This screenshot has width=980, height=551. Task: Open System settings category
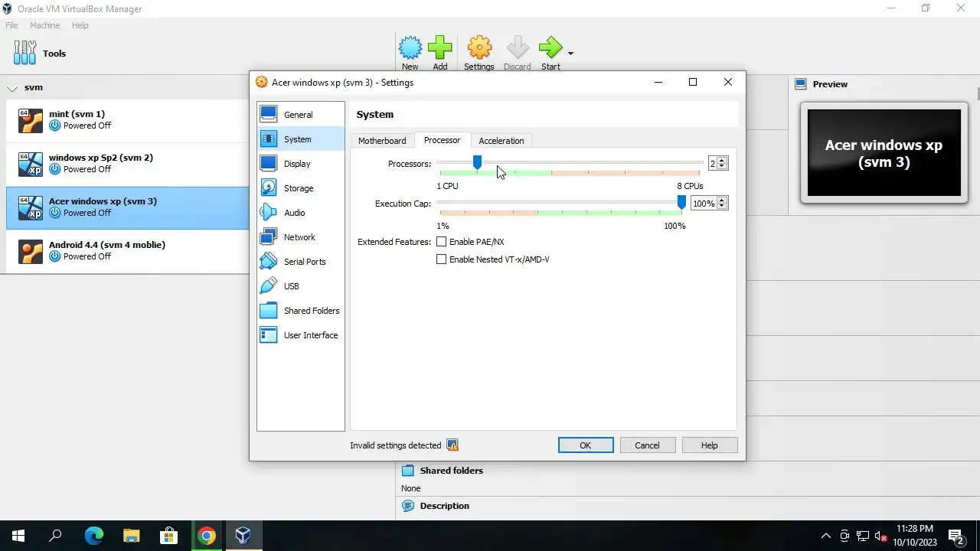pyautogui.click(x=300, y=139)
